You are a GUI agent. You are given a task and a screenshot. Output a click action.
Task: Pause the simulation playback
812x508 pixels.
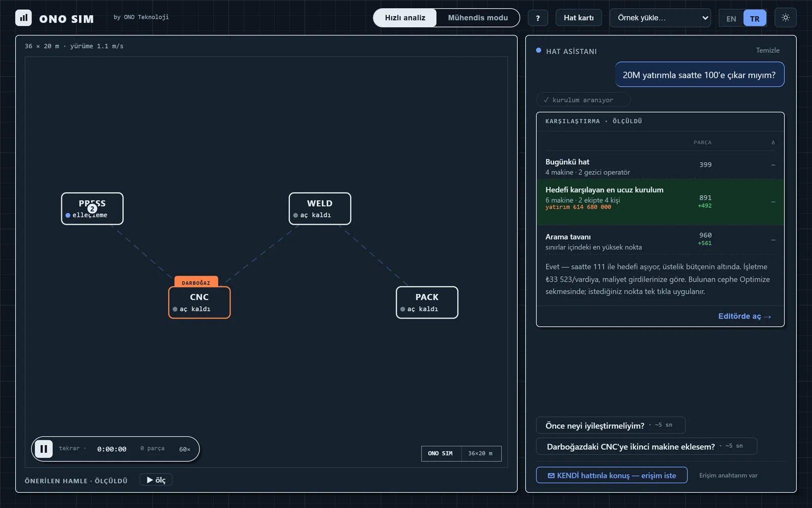[44, 449]
